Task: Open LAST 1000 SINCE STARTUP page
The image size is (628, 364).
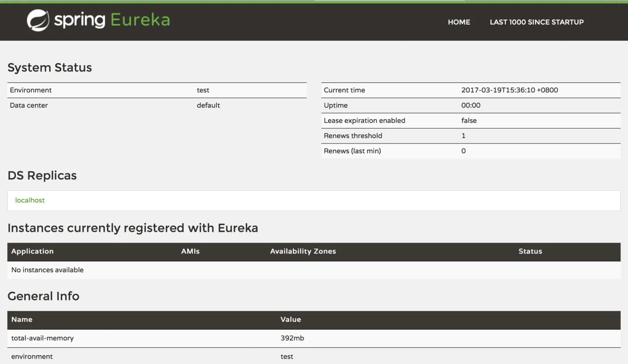Action: [x=537, y=22]
